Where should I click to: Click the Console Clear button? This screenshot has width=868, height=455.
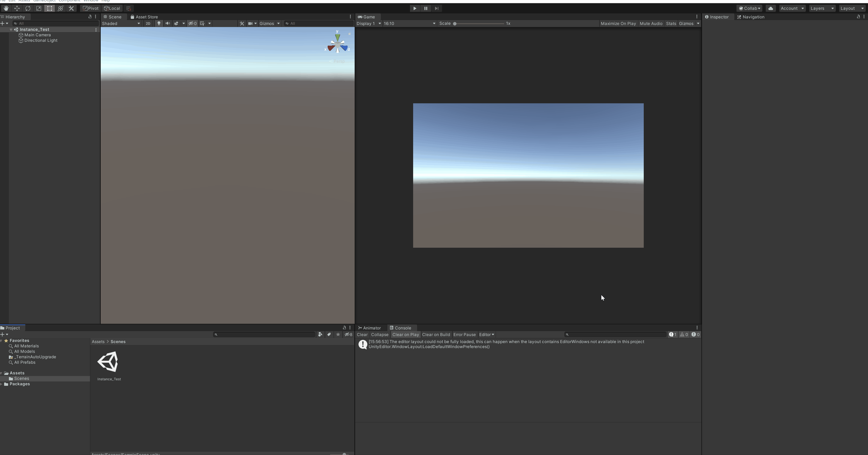coord(362,335)
